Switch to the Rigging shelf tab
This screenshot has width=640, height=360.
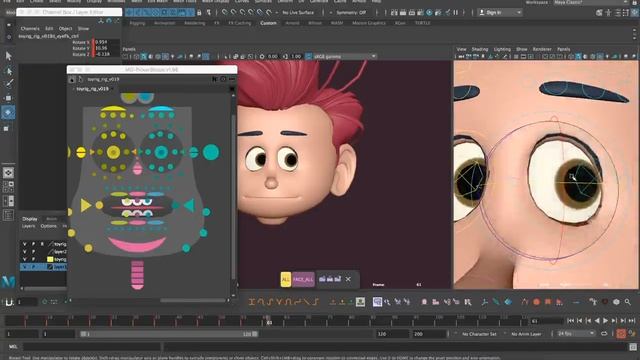coord(137,23)
